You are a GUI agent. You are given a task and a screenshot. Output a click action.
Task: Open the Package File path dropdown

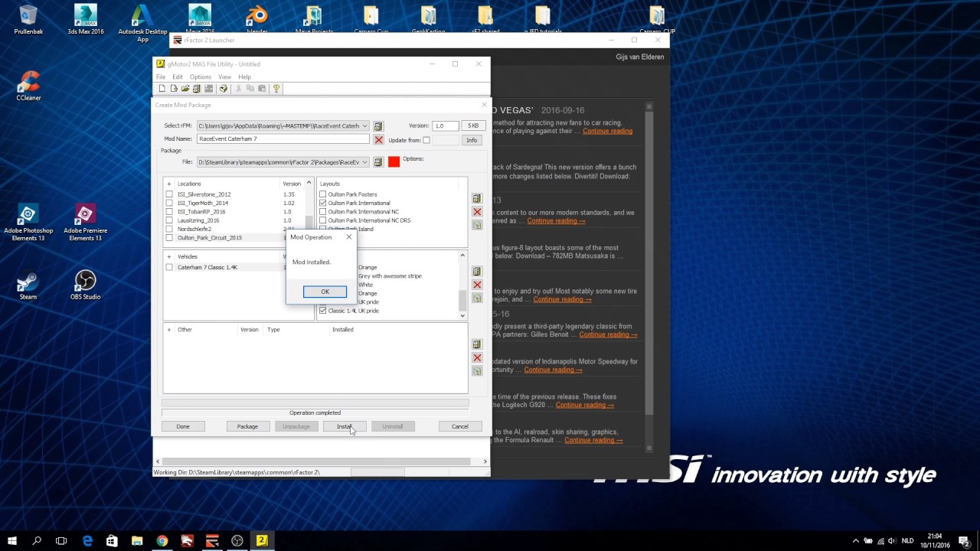point(365,162)
